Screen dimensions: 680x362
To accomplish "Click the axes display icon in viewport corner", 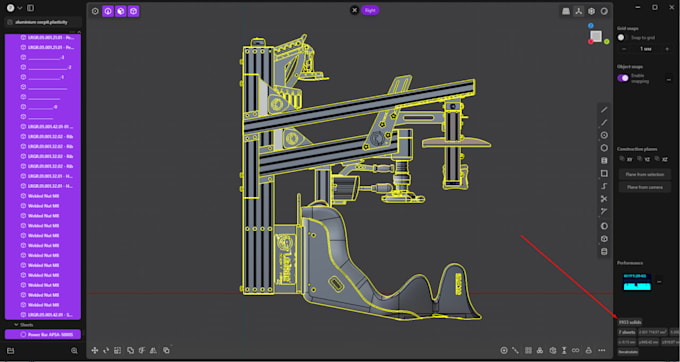I will click(x=579, y=12).
